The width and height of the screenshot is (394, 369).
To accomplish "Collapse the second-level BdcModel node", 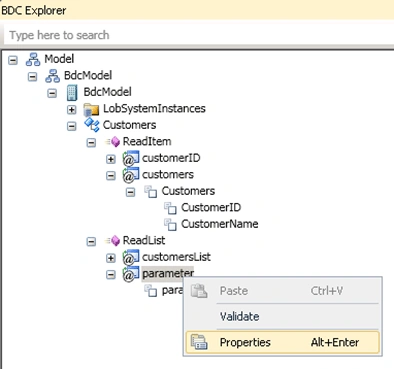I will 32,76.
